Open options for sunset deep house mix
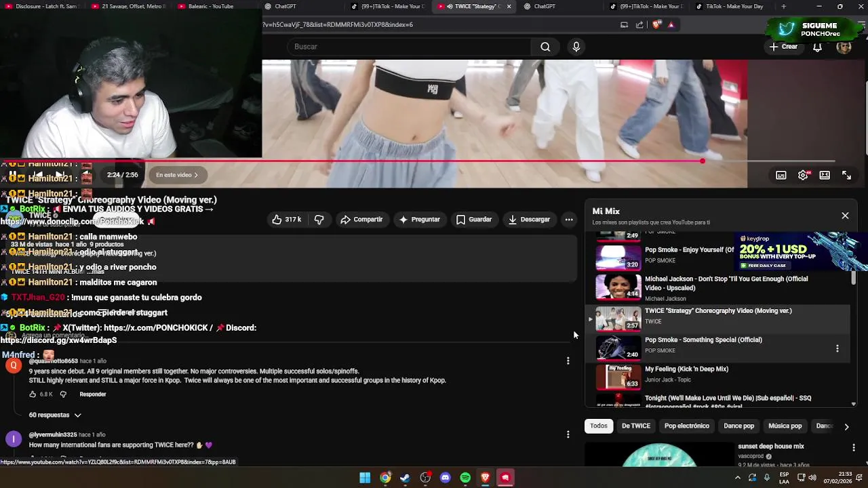The image size is (868, 488). click(853, 447)
